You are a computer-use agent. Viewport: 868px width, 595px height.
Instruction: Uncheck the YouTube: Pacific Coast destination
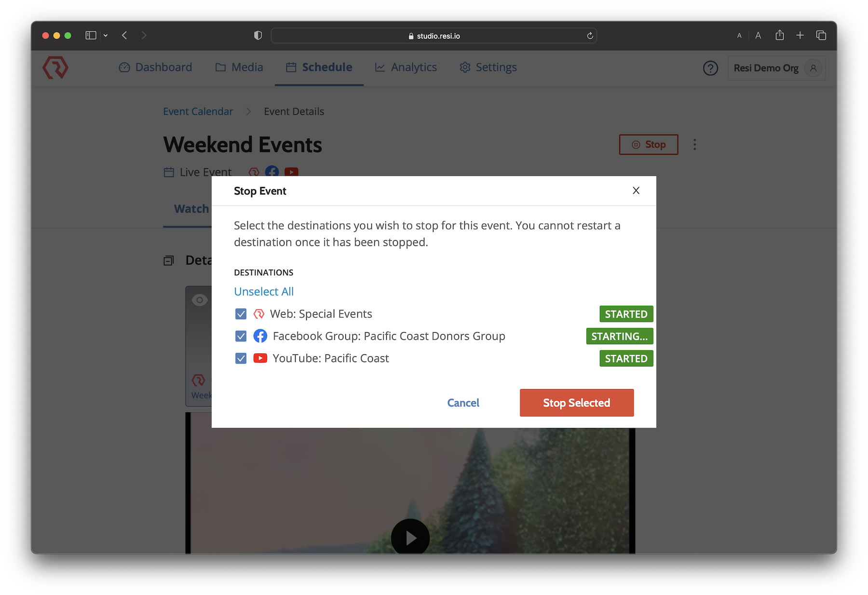(241, 358)
